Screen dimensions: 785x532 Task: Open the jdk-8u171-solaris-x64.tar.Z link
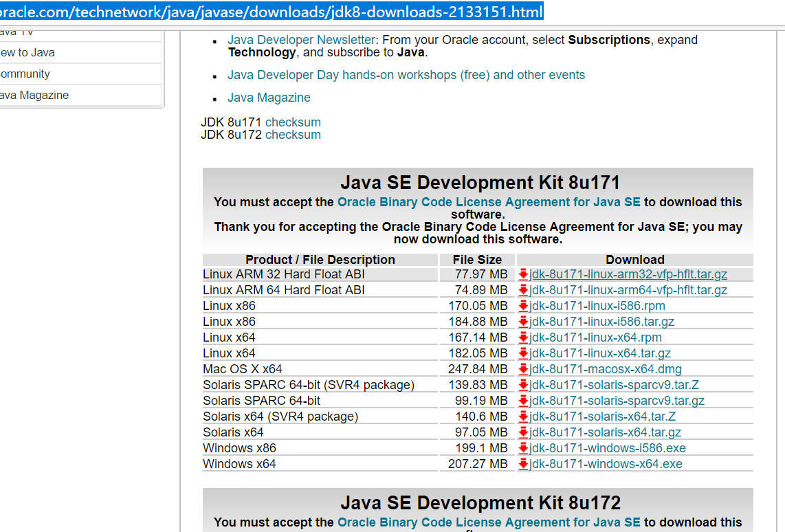[x=602, y=417]
